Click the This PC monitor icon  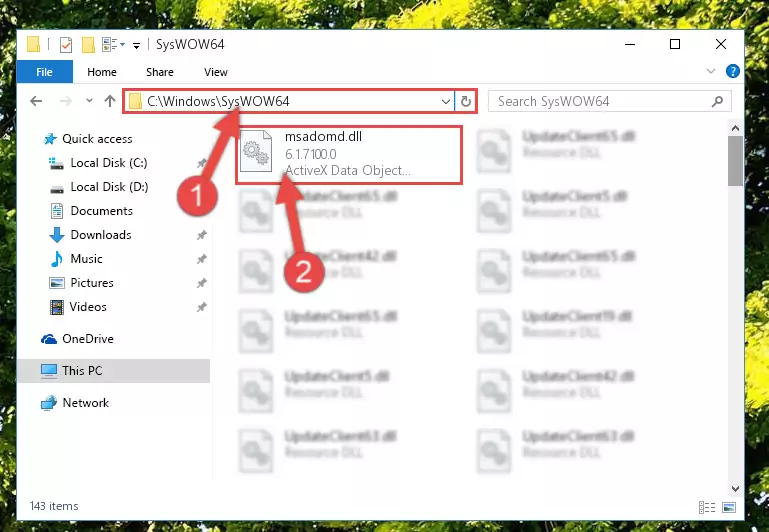pyautogui.click(x=49, y=371)
